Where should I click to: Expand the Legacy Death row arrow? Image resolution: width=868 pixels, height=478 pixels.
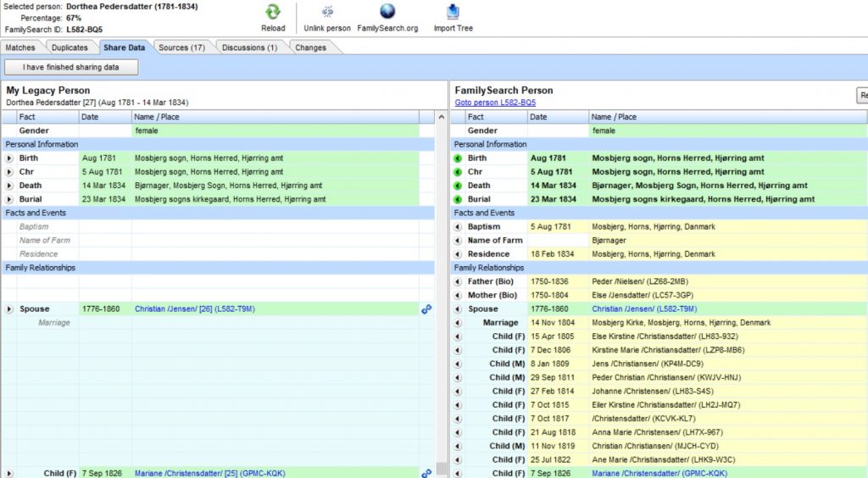9,186
